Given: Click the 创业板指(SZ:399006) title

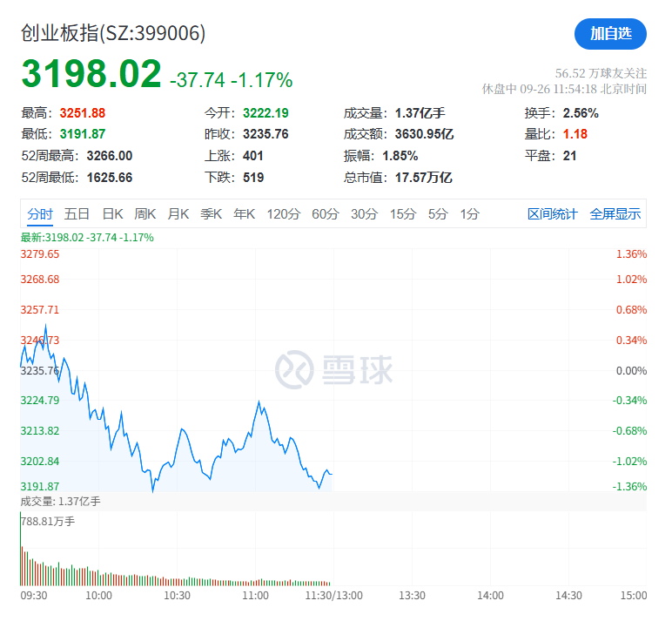Looking at the screenshot, I should pos(114,33).
